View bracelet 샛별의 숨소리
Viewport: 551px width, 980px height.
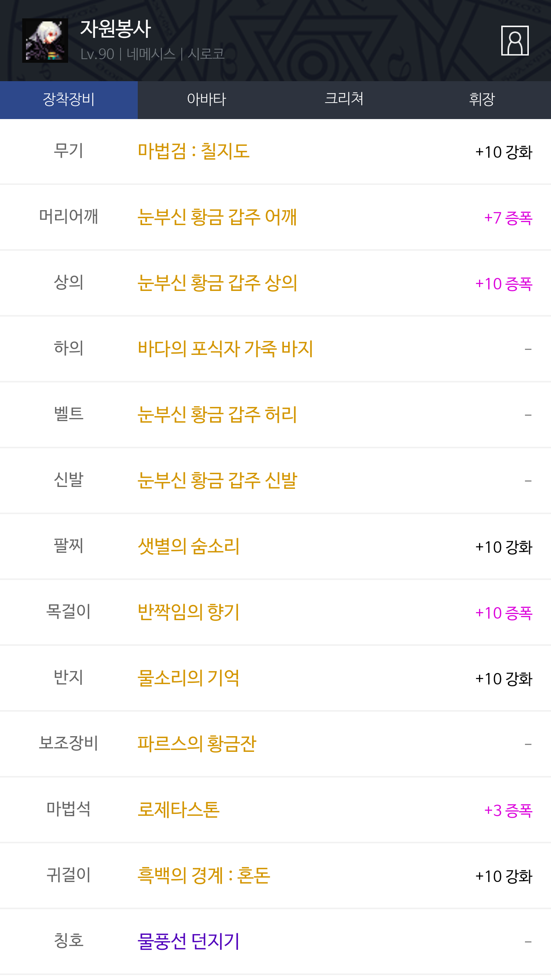point(189,546)
